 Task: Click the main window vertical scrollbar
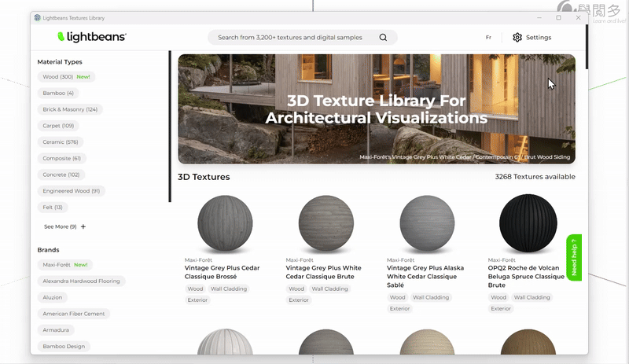pyautogui.click(x=587, y=46)
